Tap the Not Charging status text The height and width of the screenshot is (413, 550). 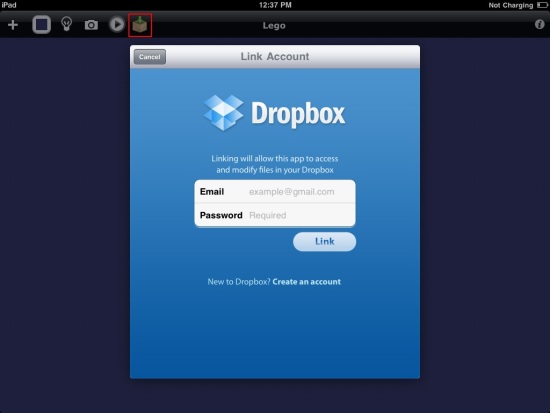click(511, 5)
